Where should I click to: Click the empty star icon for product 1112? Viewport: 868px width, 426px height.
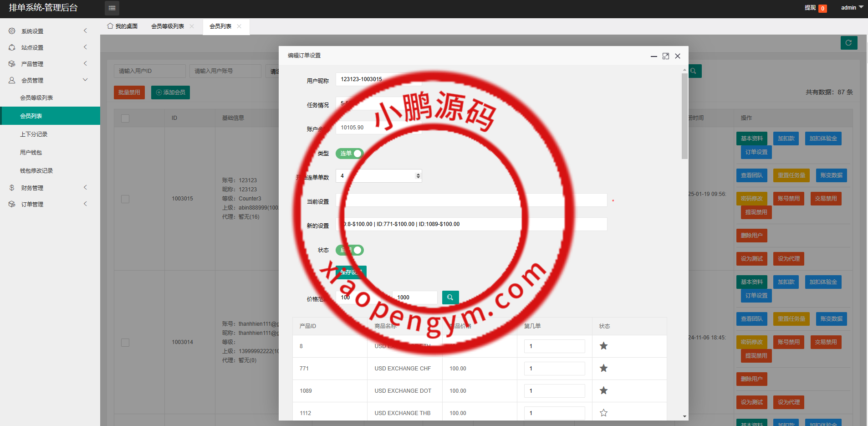[x=603, y=413]
